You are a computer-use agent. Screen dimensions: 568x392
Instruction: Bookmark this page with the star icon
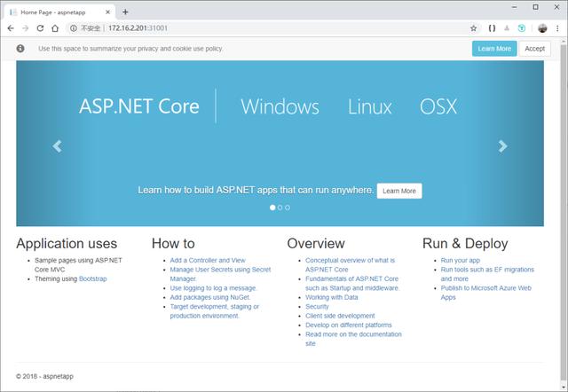(x=473, y=28)
